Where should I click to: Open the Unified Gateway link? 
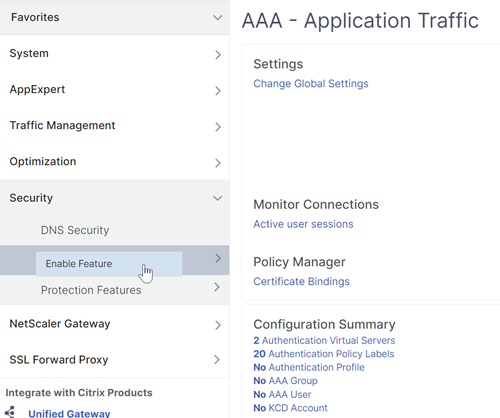click(x=69, y=413)
